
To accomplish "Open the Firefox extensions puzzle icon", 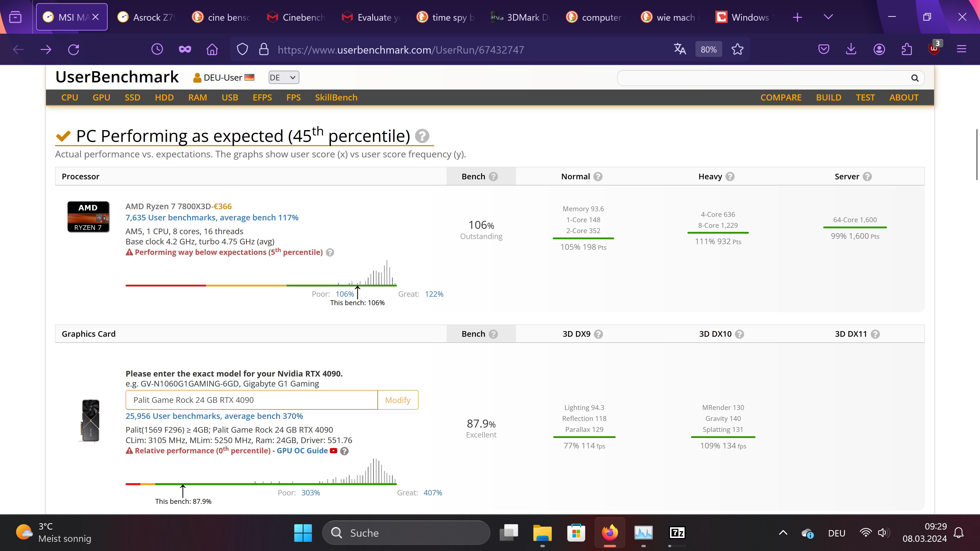I will [907, 49].
